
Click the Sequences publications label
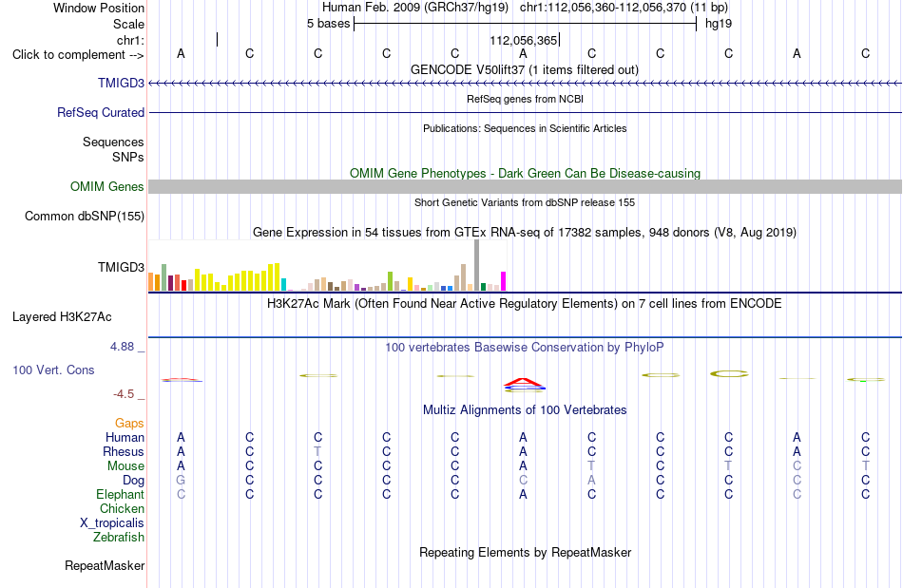tap(113, 142)
